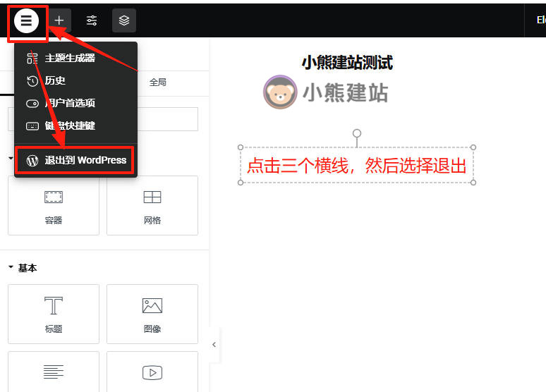Click the keyboard shortcuts icon
546x392 pixels.
(x=32, y=126)
